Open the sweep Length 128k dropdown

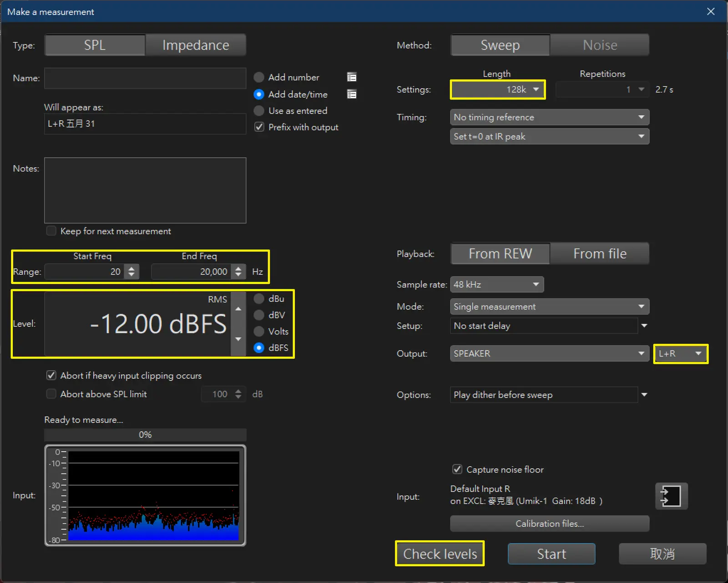(498, 90)
